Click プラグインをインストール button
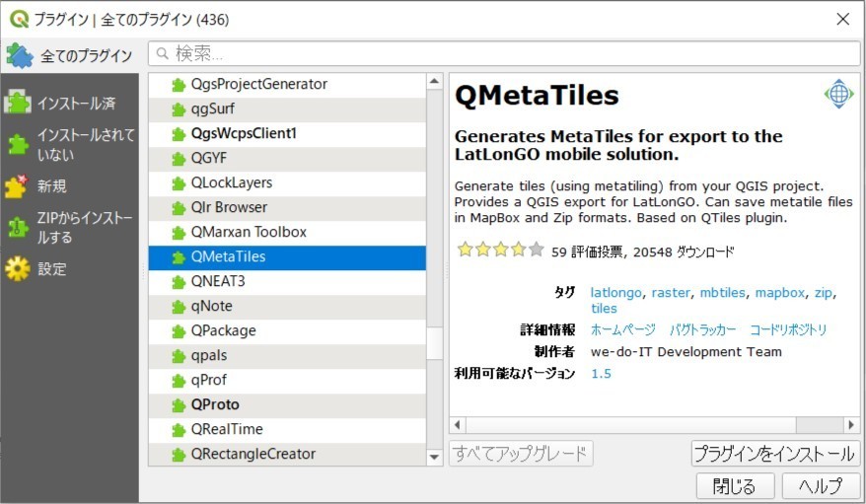 [775, 454]
